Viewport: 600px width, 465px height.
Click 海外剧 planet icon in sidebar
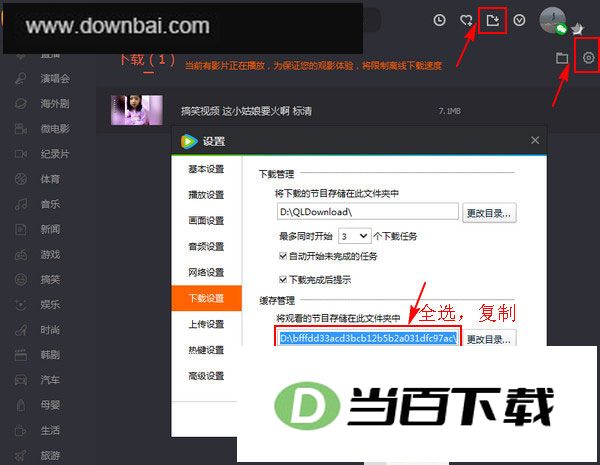click(x=21, y=104)
